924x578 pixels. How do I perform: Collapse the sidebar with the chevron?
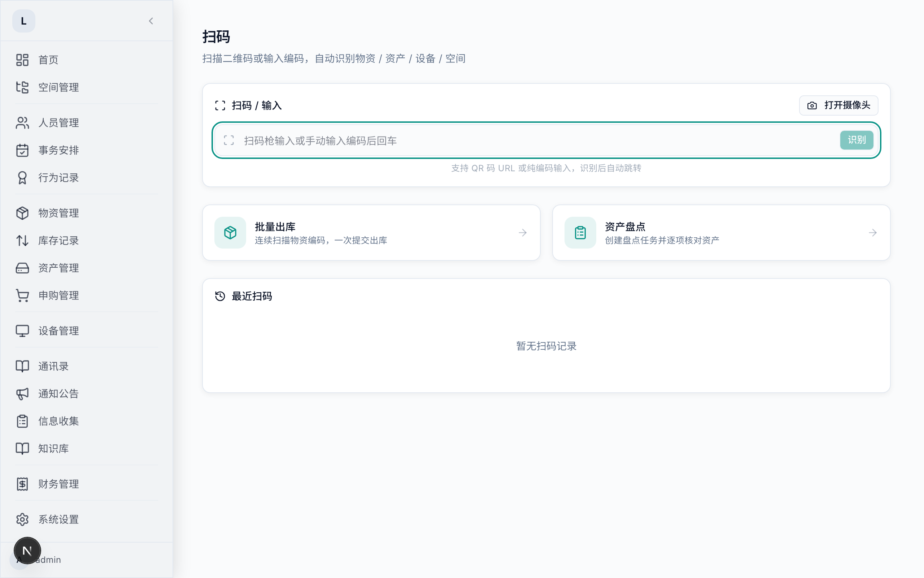151,21
